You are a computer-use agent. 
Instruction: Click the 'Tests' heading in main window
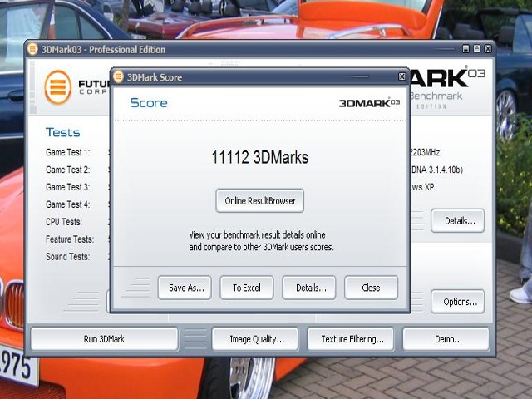[x=63, y=132]
